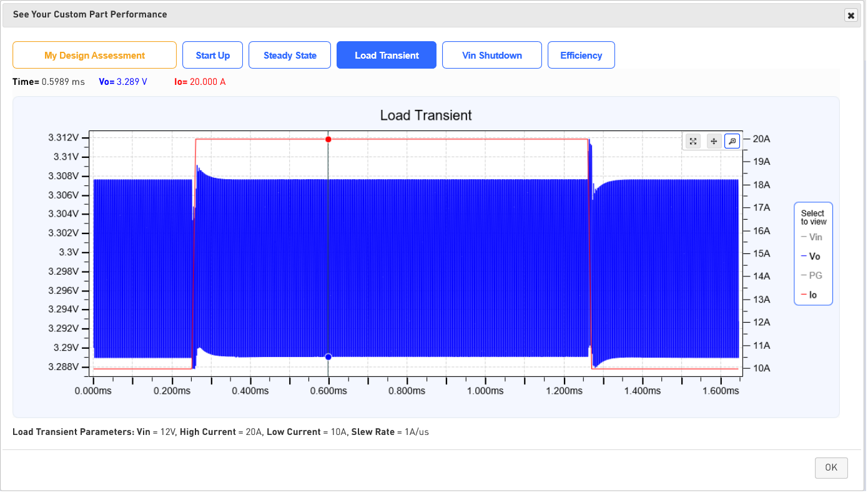Activate the zoom magnifier chart tool
The image size is (868, 493).
point(732,141)
